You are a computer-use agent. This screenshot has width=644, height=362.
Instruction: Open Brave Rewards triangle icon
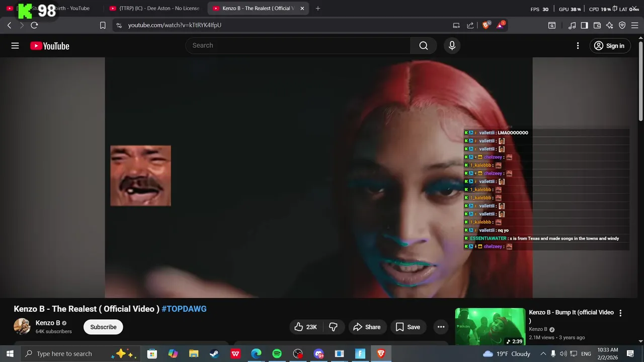pyautogui.click(x=500, y=25)
